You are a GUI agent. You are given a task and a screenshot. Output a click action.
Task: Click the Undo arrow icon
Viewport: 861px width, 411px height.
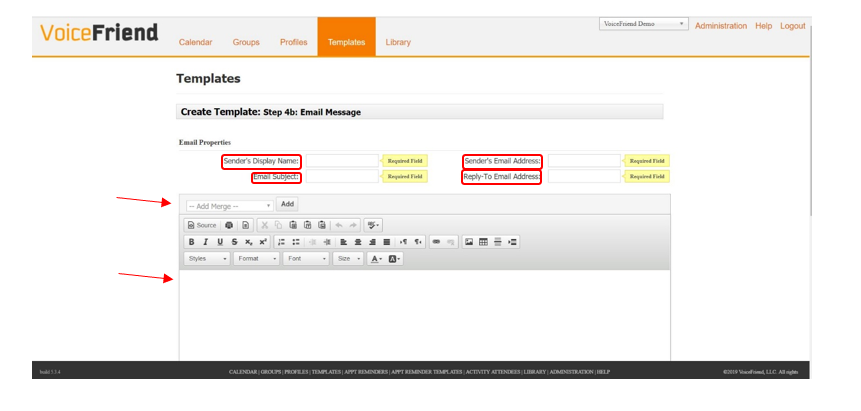coord(339,225)
